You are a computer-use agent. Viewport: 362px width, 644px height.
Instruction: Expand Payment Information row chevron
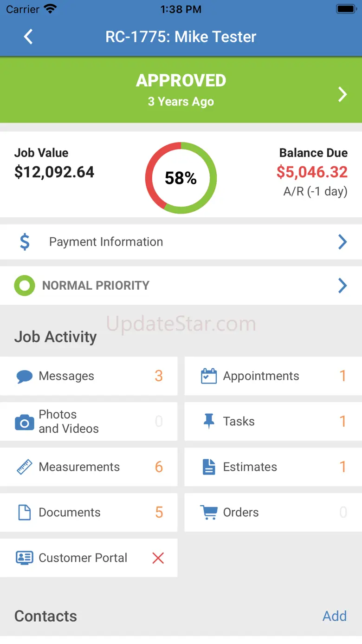(343, 242)
